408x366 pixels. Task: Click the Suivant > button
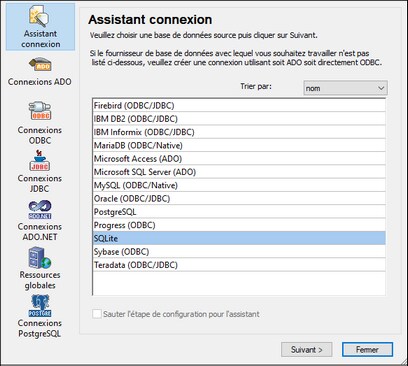pyautogui.click(x=306, y=350)
